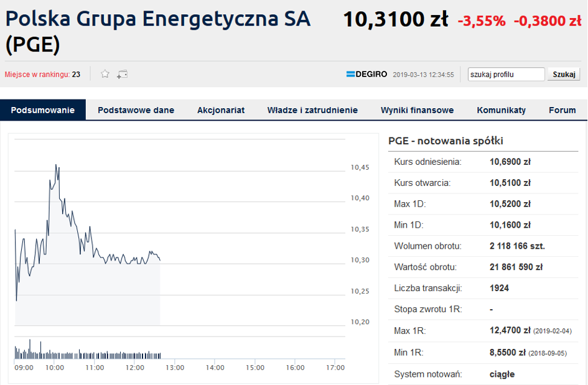The image size is (588, 385).
Task: Click the Liczba transakcji label
Action: click(428, 288)
